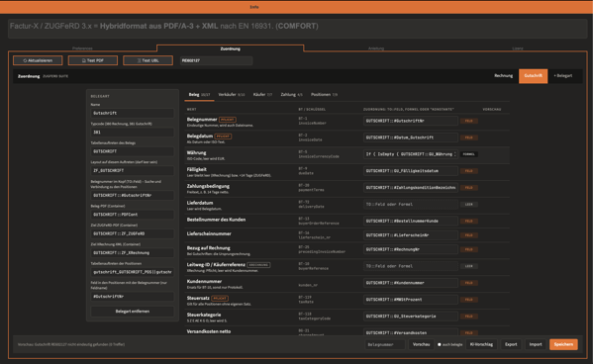
Task: Open the Anleitung tab
Action: coord(376,48)
